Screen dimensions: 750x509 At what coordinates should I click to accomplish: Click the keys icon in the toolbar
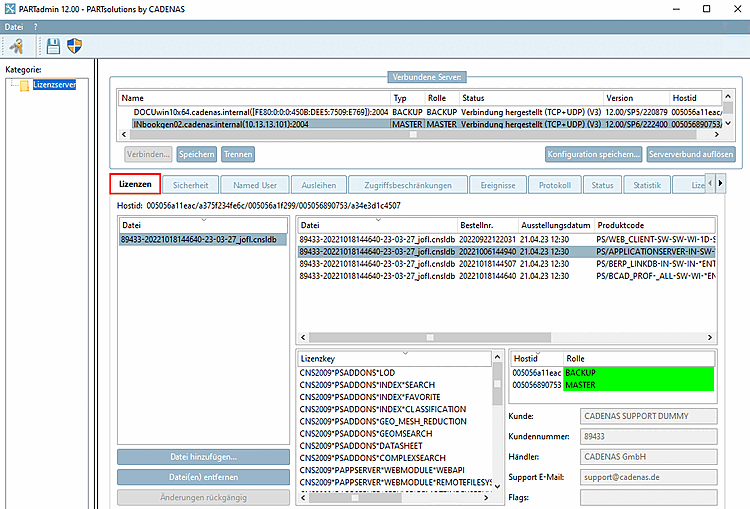tap(17, 46)
